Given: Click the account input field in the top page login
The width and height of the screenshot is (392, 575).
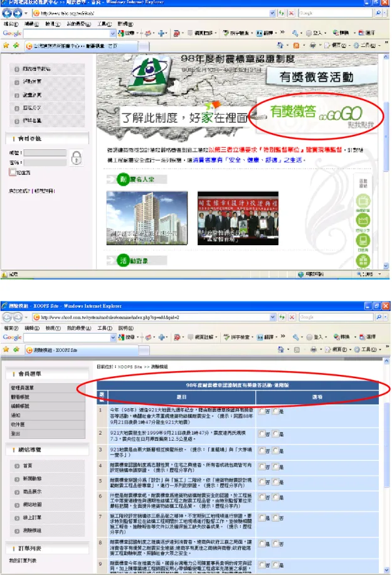Looking at the screenshot, I should 45,152.
